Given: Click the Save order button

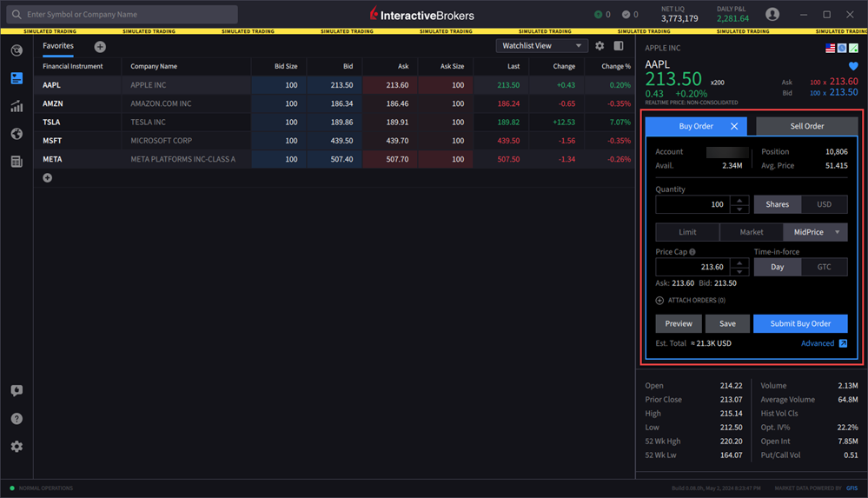Looking at the screenshot, I should point(727,323).
